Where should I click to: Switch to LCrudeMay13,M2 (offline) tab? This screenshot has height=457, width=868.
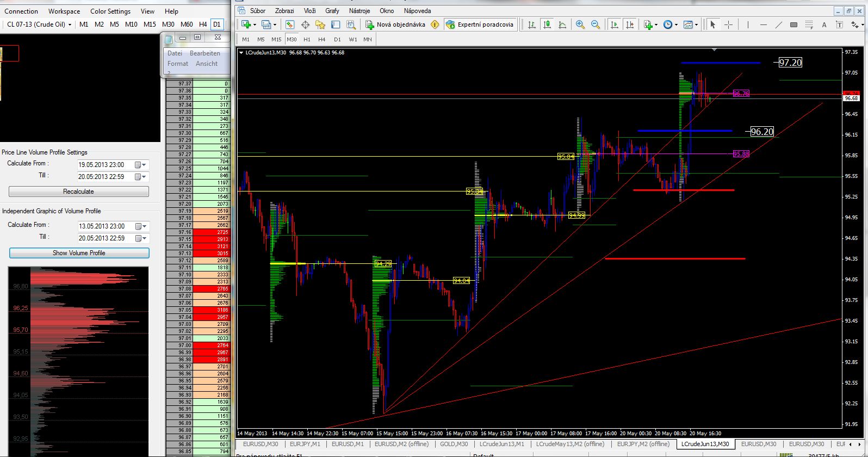point(570,444)
